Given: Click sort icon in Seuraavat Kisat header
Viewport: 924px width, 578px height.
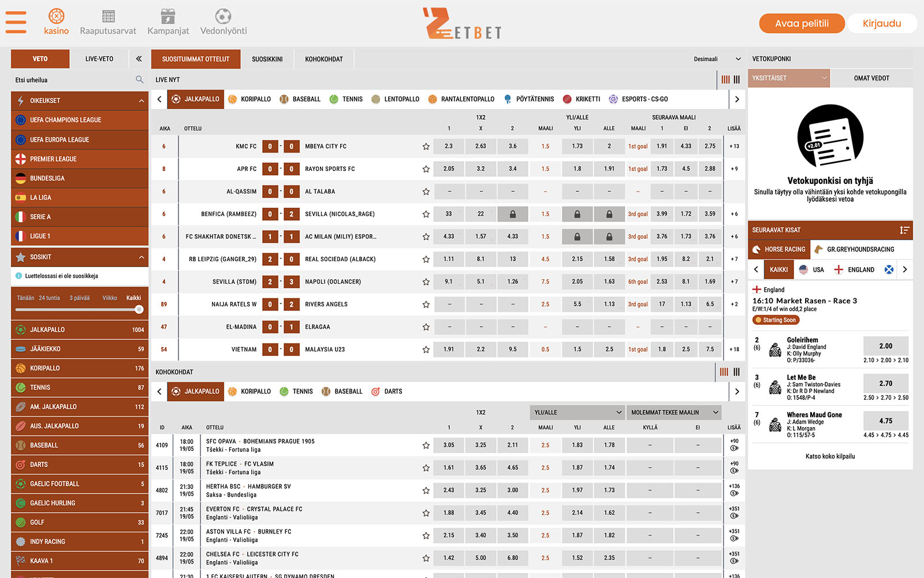Looking at the screenshot, I should click(x=904, y=230).
